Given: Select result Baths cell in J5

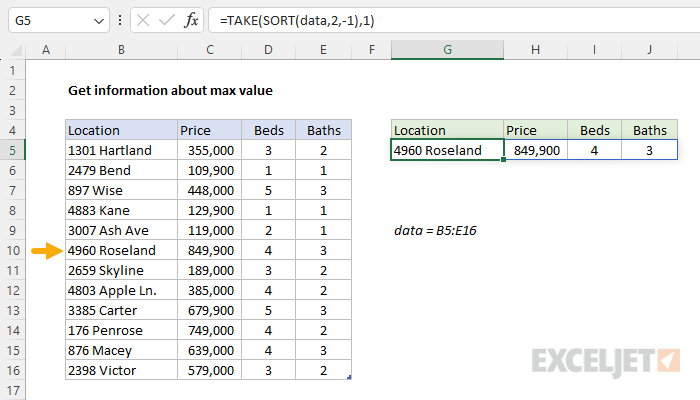Looking at the screenshot, I should [x=649, y=150].
